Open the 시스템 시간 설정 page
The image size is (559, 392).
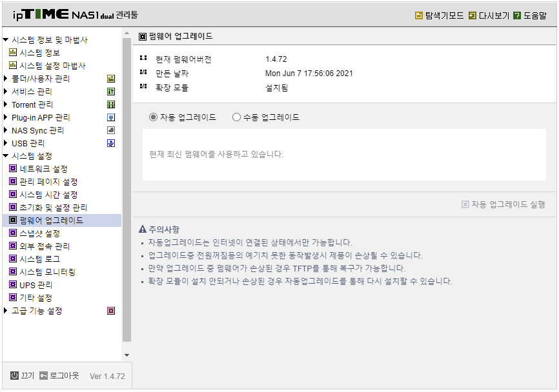pos(48,195)
